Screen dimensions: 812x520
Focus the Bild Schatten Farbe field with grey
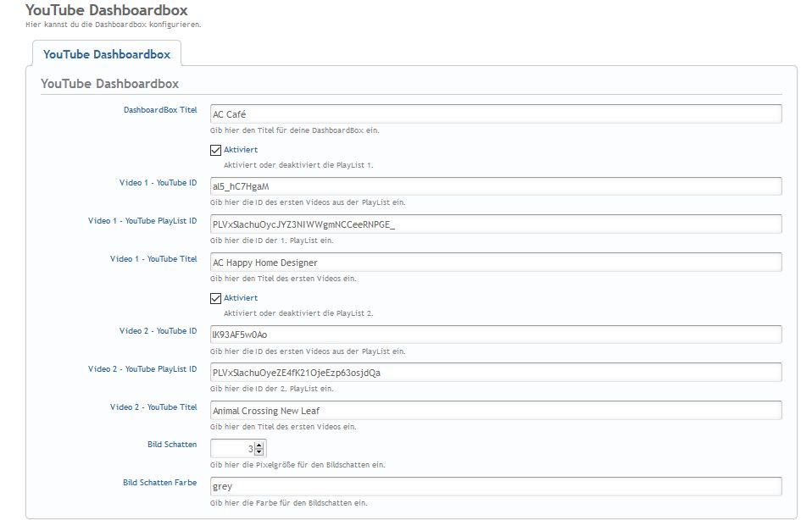[x=496, y=486]
